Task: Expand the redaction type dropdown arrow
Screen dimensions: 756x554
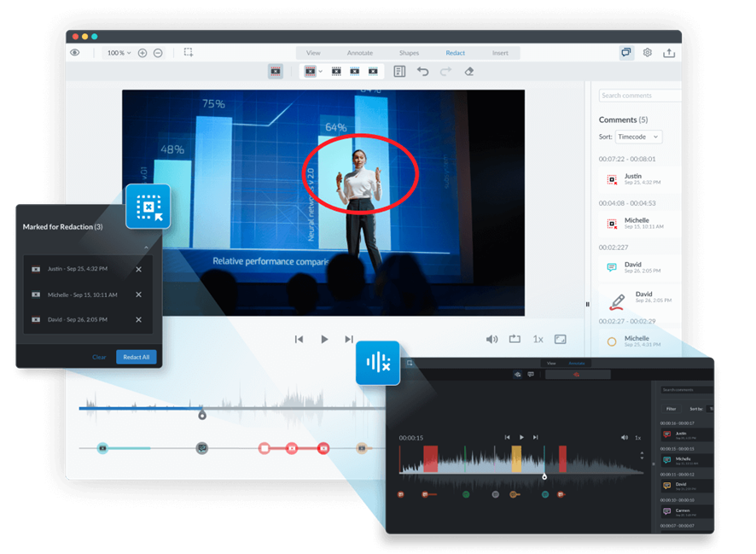Action: (x=321, y=72)
